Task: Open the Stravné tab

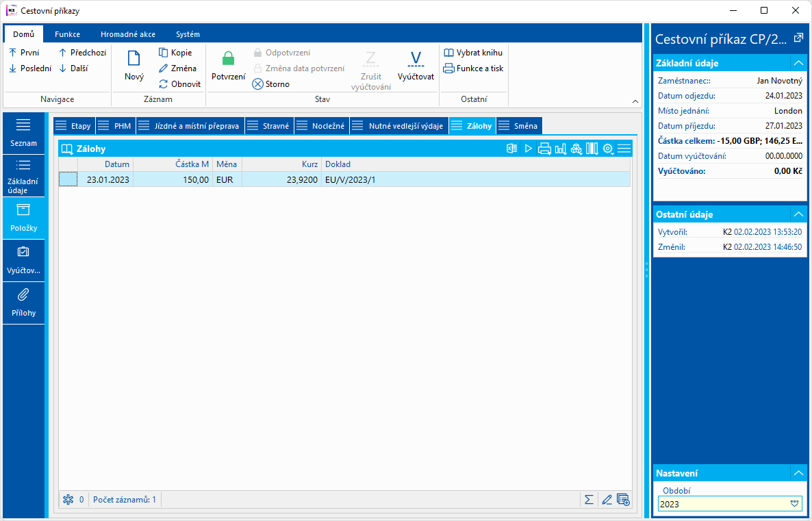Action: [x=269, y=126]
